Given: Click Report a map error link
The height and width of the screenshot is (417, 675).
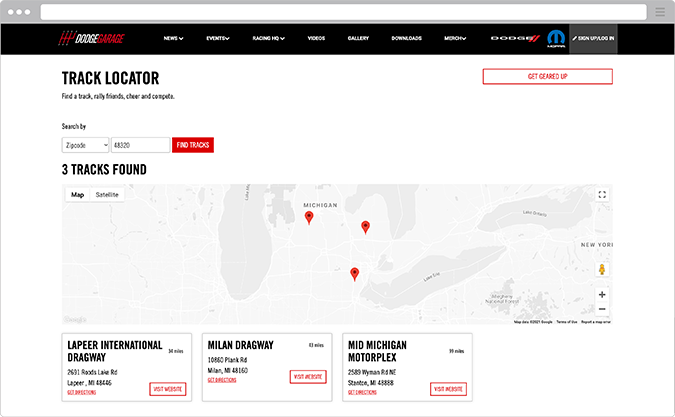Looking at the screenshot, I should (596, 322).
